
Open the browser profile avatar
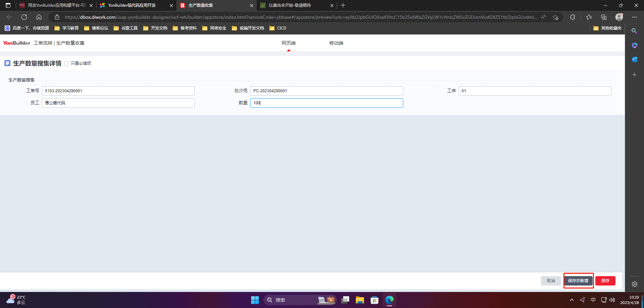619,17
